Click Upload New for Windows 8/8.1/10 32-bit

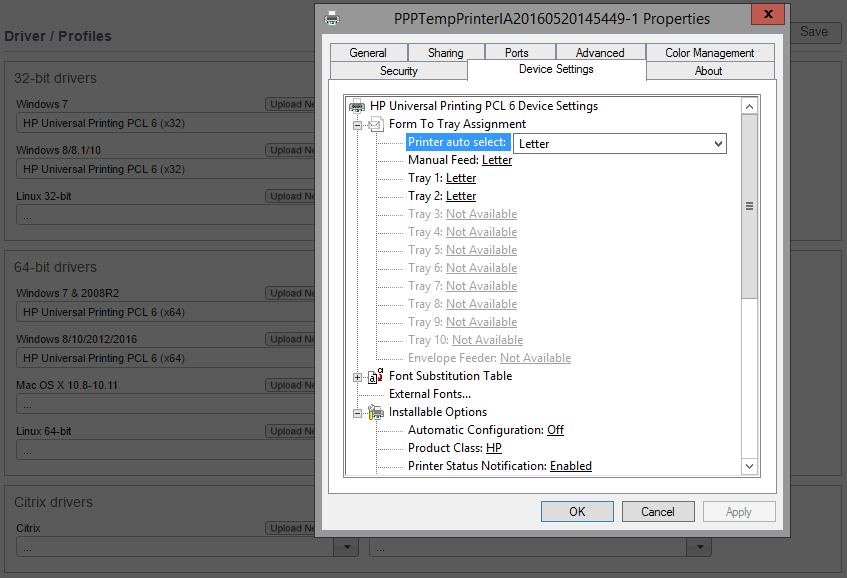tap(290, 150)
